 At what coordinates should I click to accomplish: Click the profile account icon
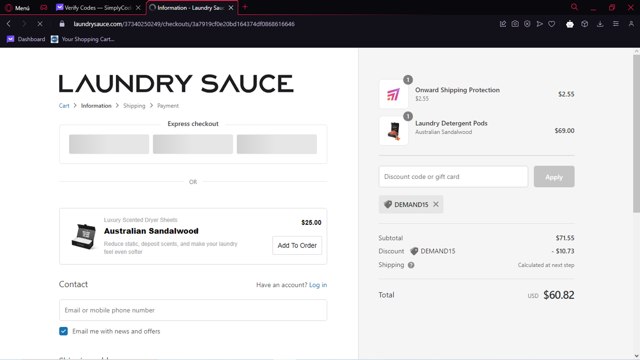coord(631,24)
